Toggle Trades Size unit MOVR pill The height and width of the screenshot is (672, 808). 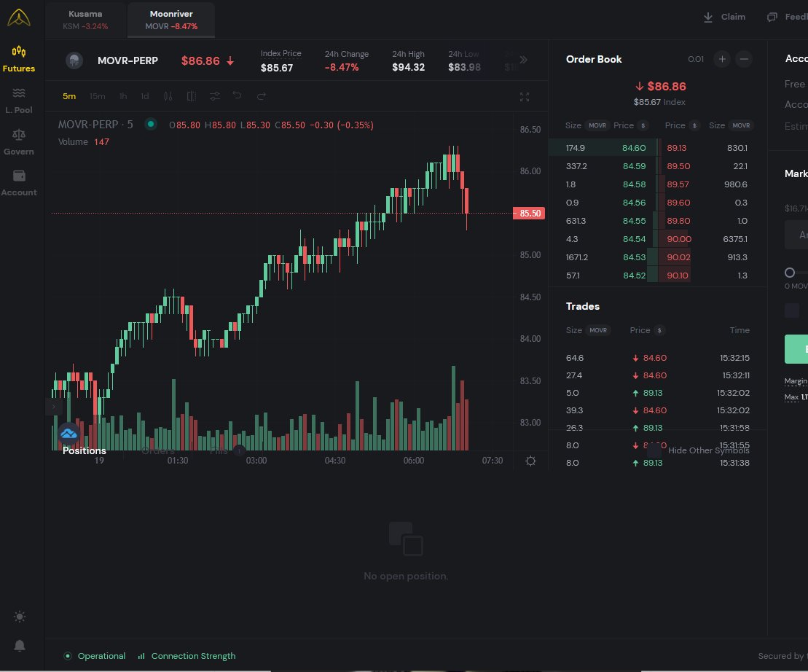(597, 330)
